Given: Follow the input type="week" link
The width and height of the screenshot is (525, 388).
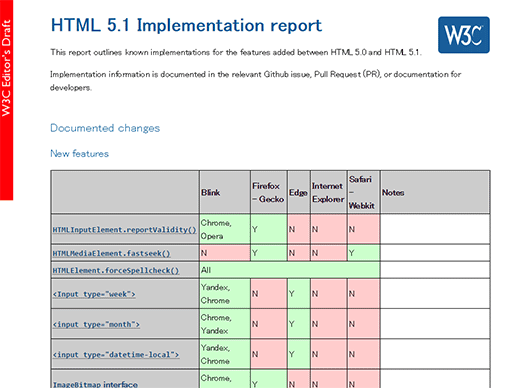Looking at the screenshot, I should (x=94, y=294).
